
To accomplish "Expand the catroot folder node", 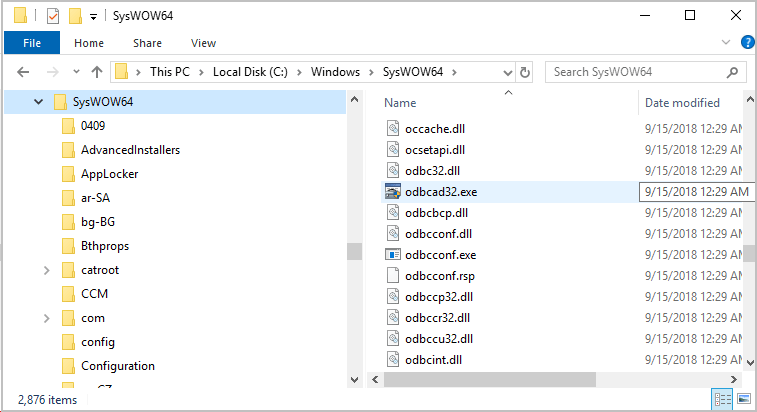I will 46,270.
